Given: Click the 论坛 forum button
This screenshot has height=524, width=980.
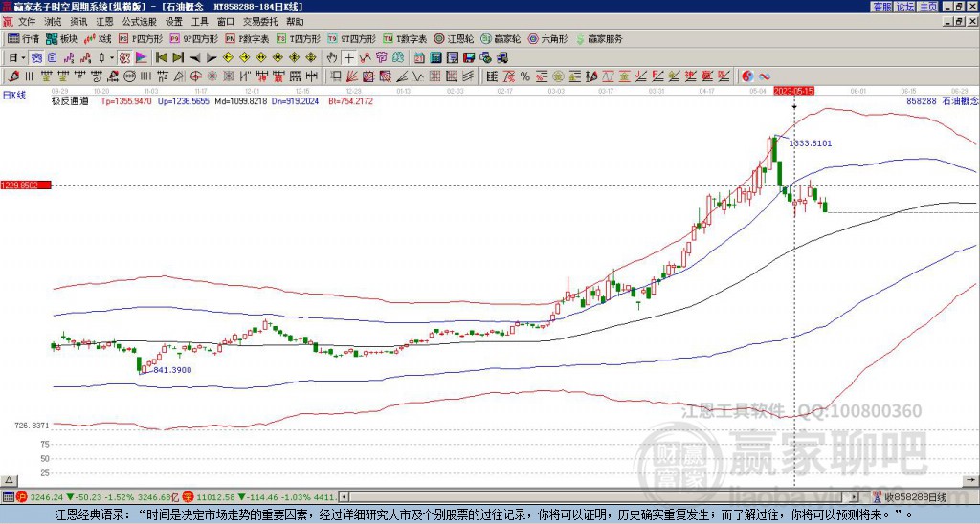Looking at the screenshot, I should point(904,7).
